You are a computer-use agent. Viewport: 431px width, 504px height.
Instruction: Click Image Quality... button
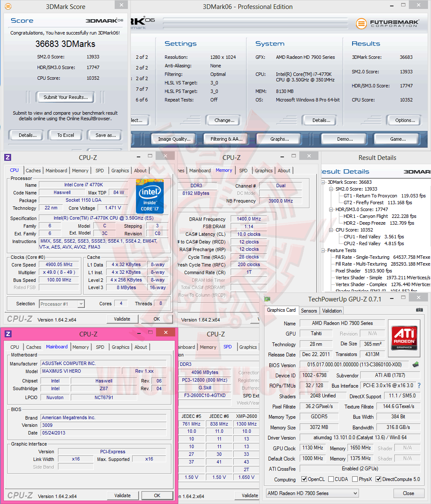pyautogui.click(x=174, y=139)
